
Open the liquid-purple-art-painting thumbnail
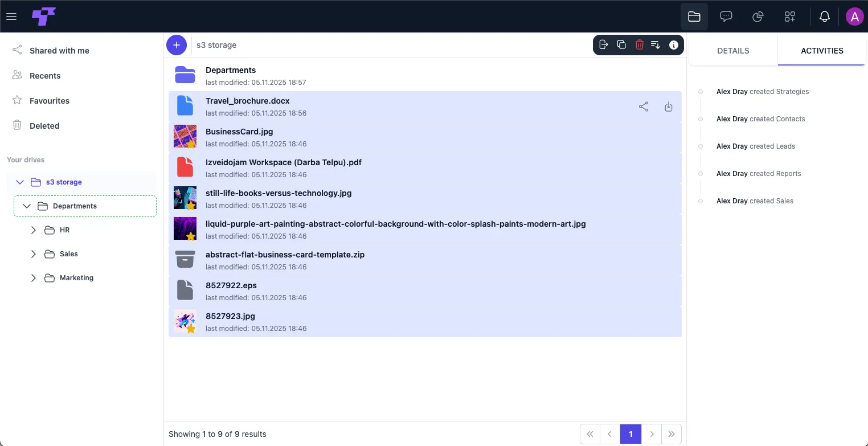click(x=185, y=230)
